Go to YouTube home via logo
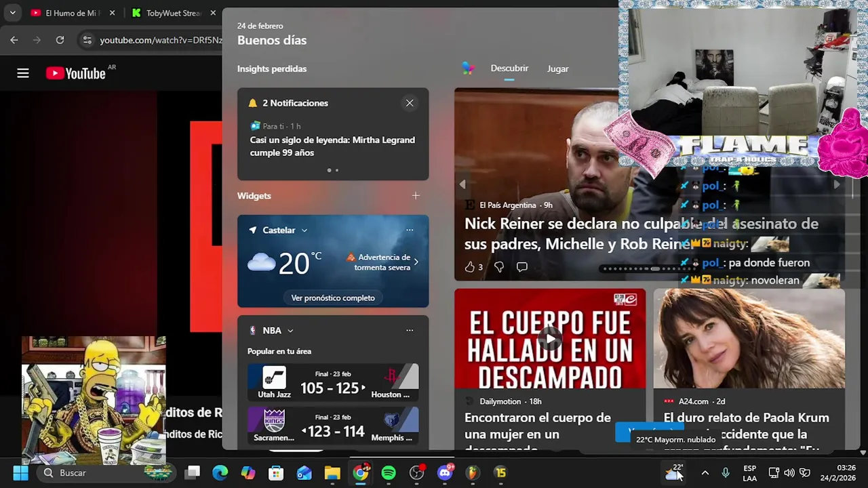The width and height of the screenshot is (868, 488). pyautogui.click(x=75, y=73)
